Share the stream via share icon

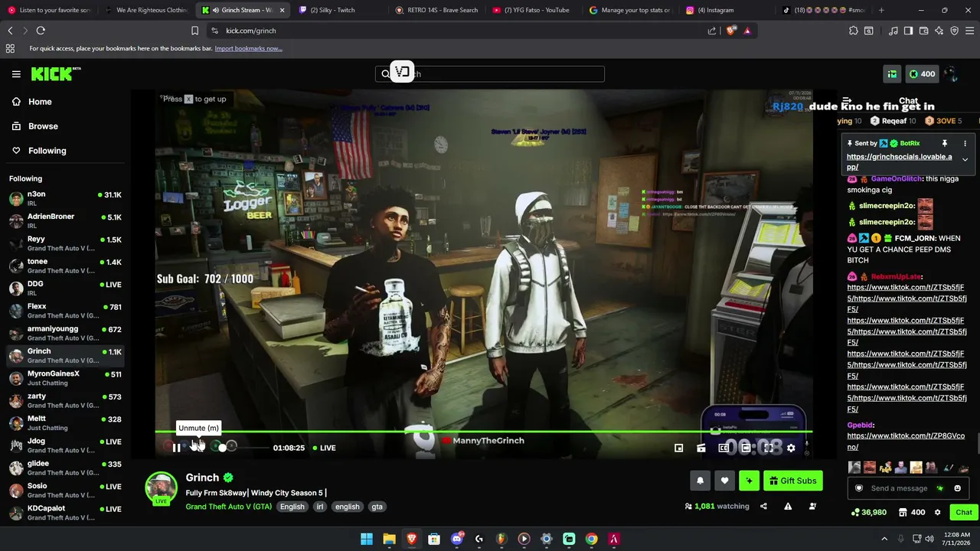pos(763,506)
